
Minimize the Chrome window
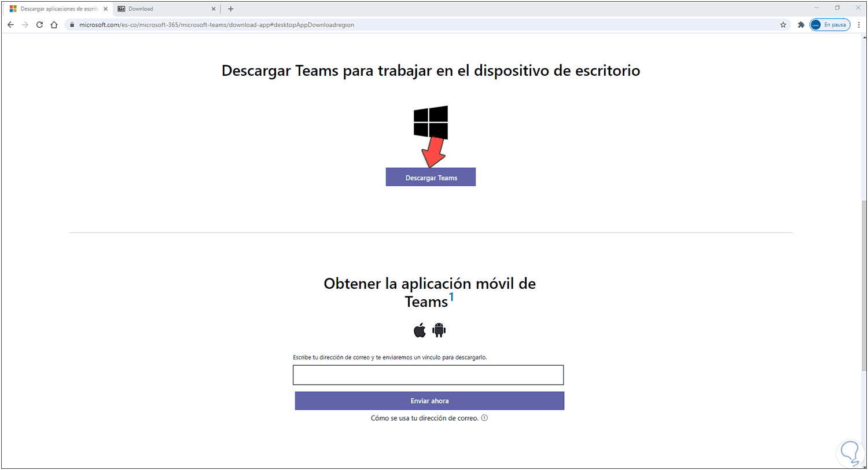pyautogui.click(x=816, y=8)
